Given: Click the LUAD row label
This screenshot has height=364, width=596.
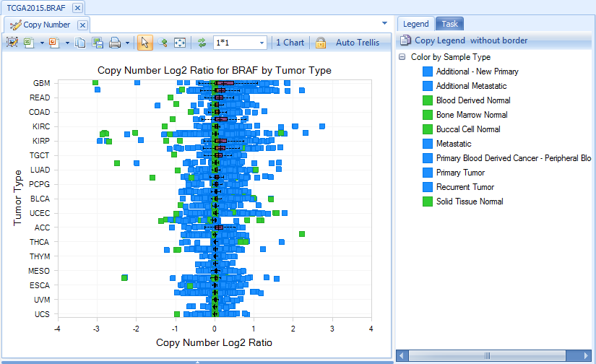Looking at the screenshot, I should click(40, 170).
